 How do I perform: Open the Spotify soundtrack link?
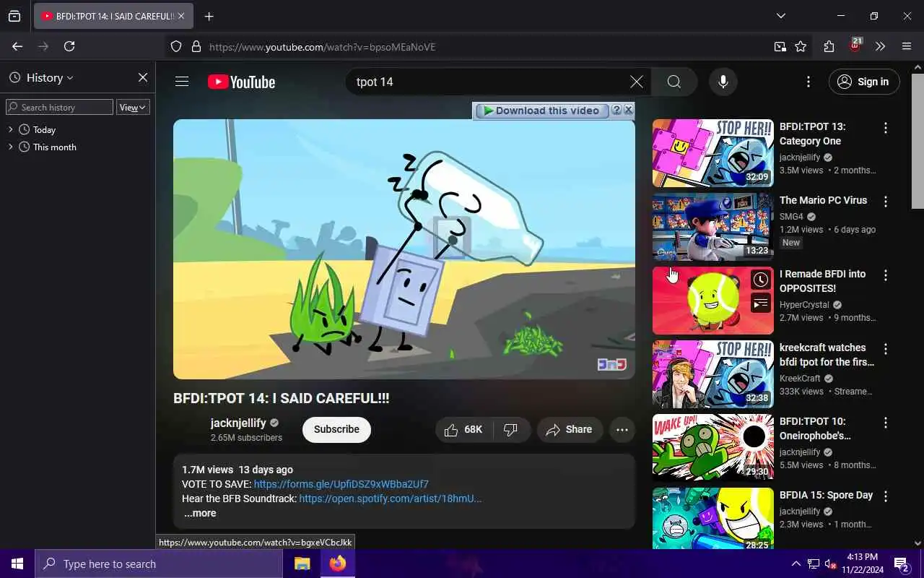390,499
